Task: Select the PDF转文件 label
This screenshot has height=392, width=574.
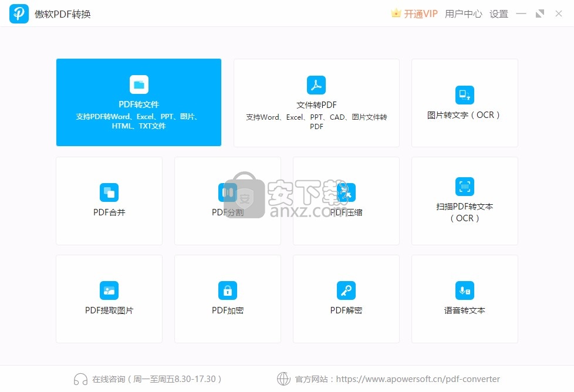Action: click(x=139, y=104)
